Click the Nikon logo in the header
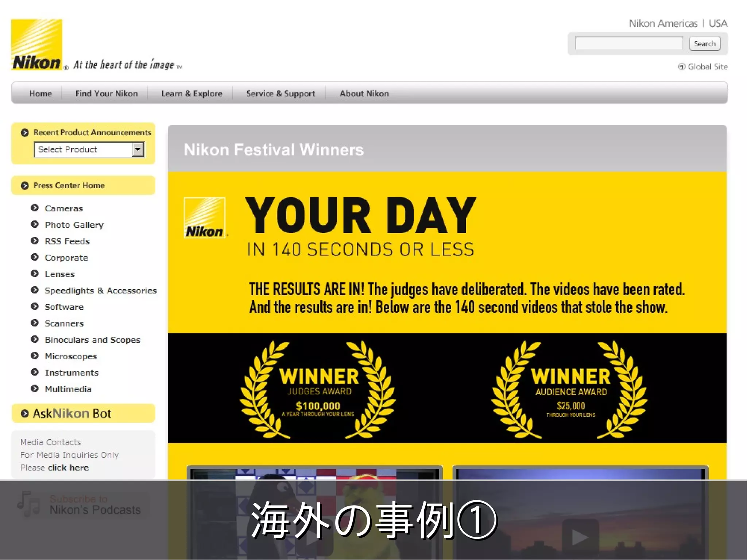The image size is (747, 560). 36,45
